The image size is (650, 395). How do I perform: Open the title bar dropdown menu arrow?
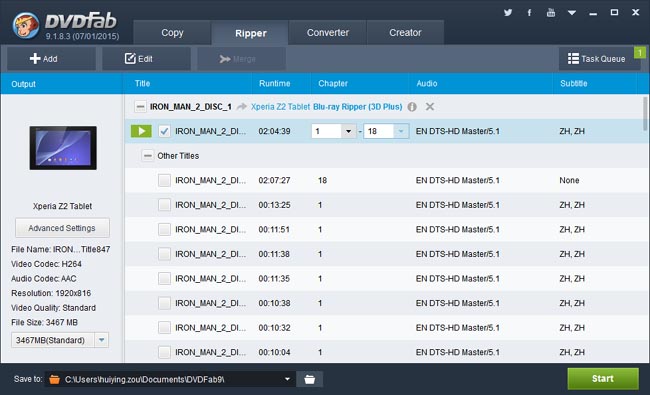(572, 13)
